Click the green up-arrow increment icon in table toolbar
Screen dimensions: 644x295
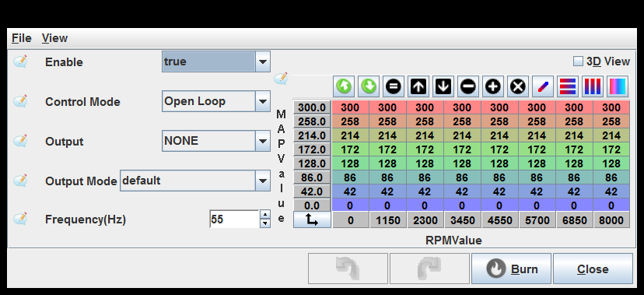click(x=345, y=86)
